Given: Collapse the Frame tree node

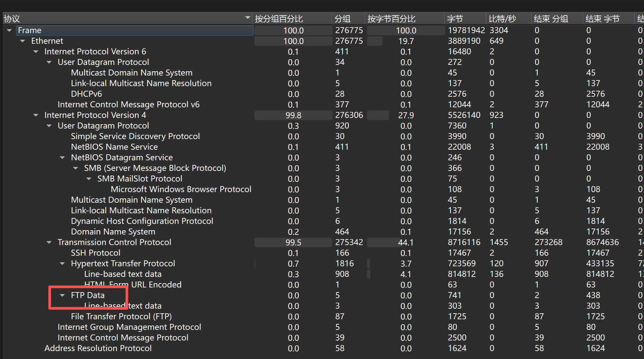Looking at the screenshot, I should tap(9, 30).
